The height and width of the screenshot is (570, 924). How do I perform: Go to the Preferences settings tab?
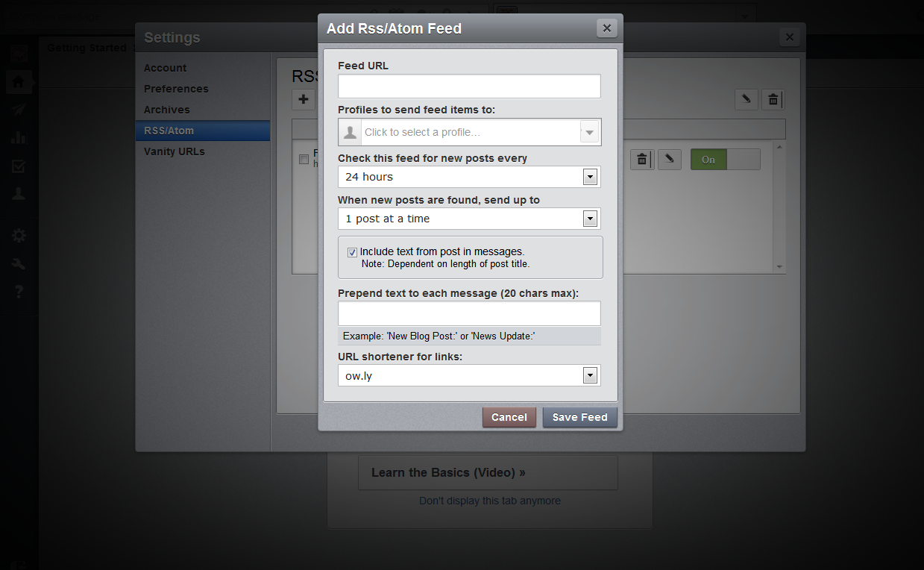(176, 89)
